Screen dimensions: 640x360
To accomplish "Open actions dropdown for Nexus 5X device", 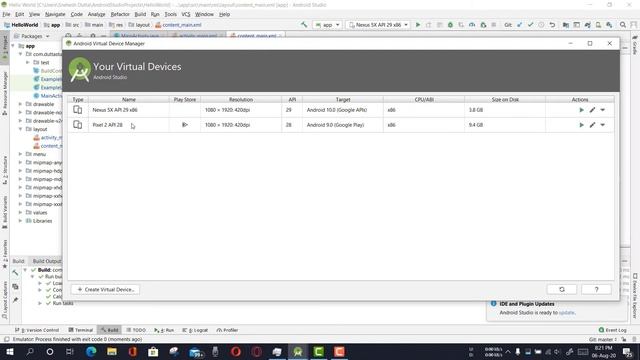I will point(602,110).
